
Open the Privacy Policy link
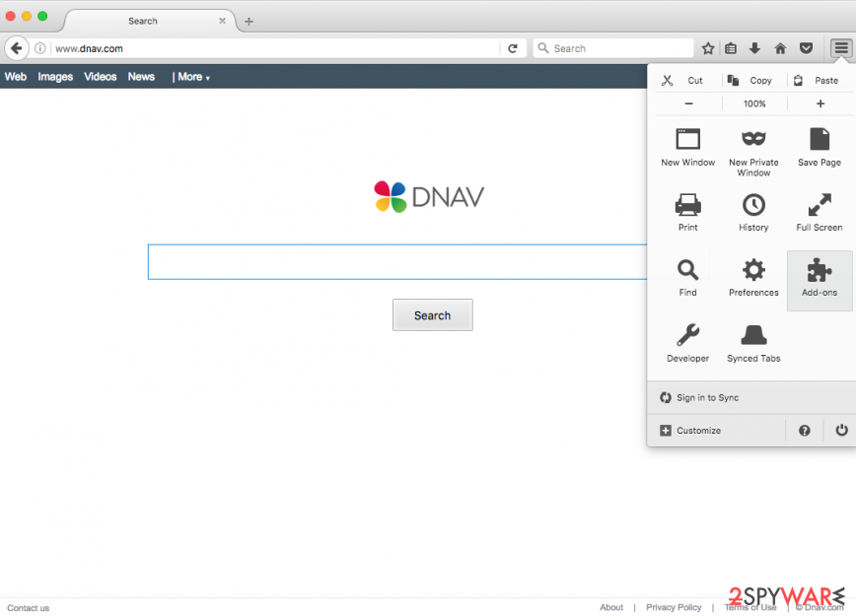tap(674, 607)
